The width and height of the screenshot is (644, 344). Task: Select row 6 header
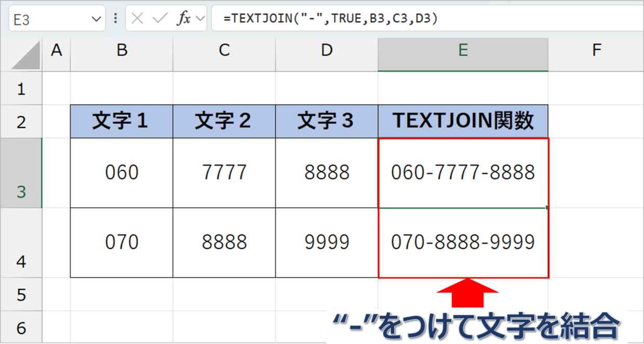pyautogui.click(x=21, y=327)
